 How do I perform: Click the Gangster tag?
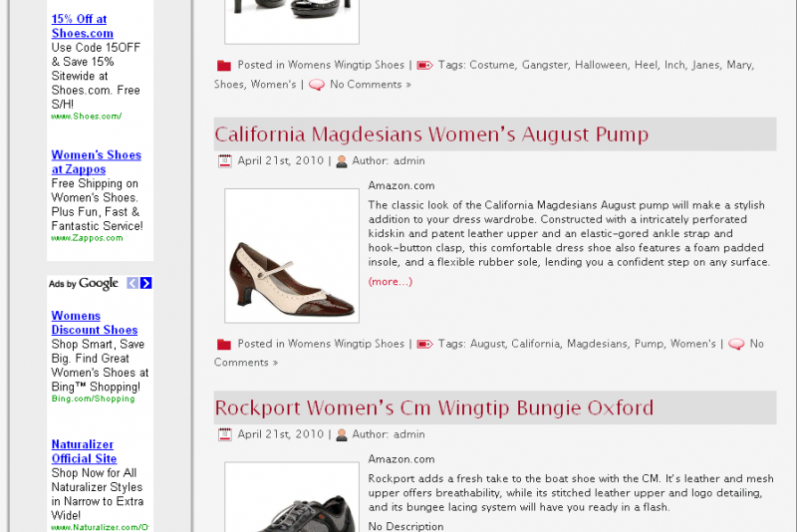pyautogui.click(x=545, y=65)
